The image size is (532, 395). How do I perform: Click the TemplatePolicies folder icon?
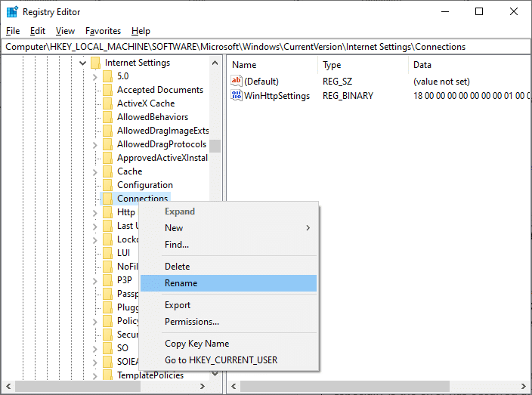107,375
